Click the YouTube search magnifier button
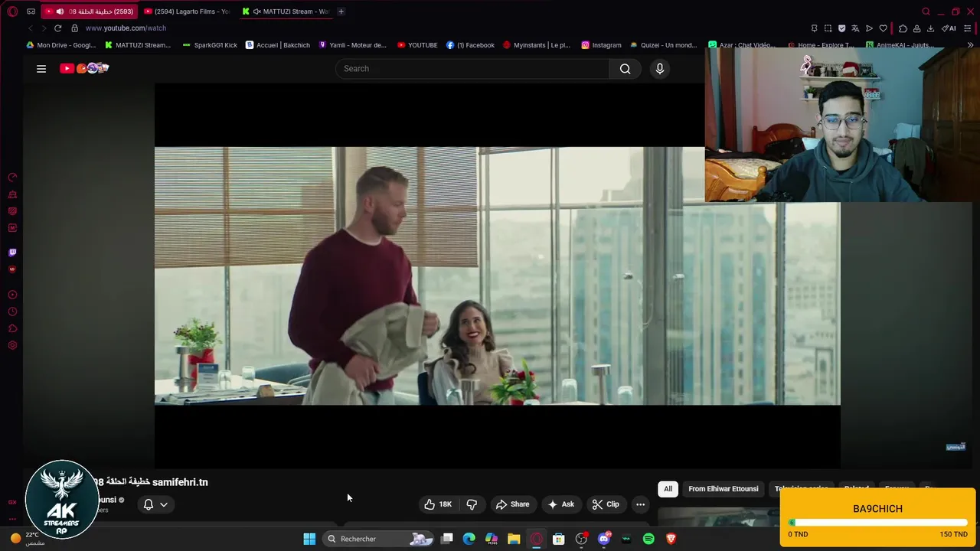 [x=626, y=69]
